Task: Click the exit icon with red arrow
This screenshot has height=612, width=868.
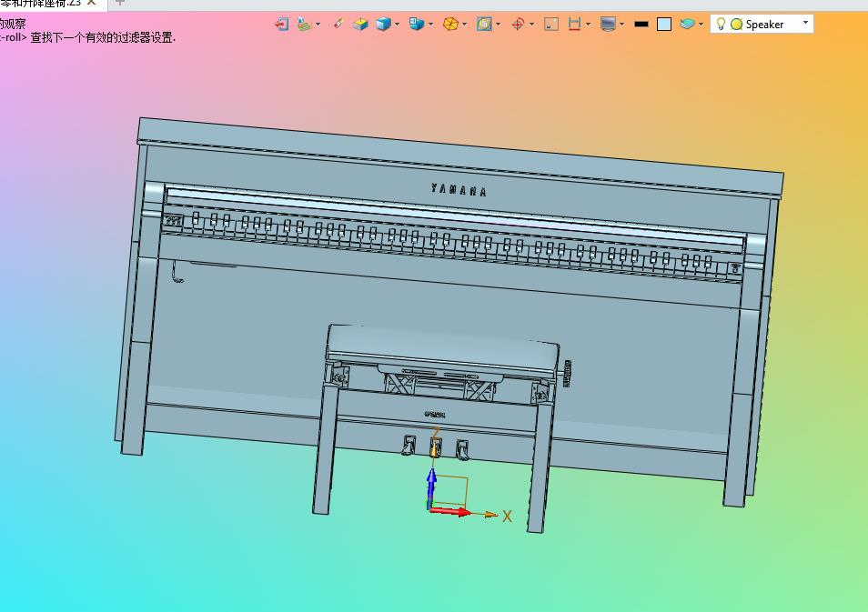Action: (282, 24)
